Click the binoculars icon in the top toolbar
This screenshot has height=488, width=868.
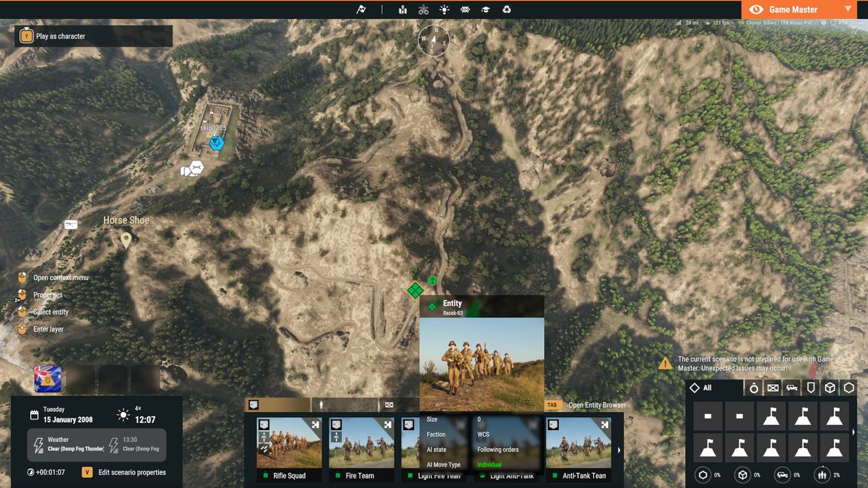[x=423, y=9]
